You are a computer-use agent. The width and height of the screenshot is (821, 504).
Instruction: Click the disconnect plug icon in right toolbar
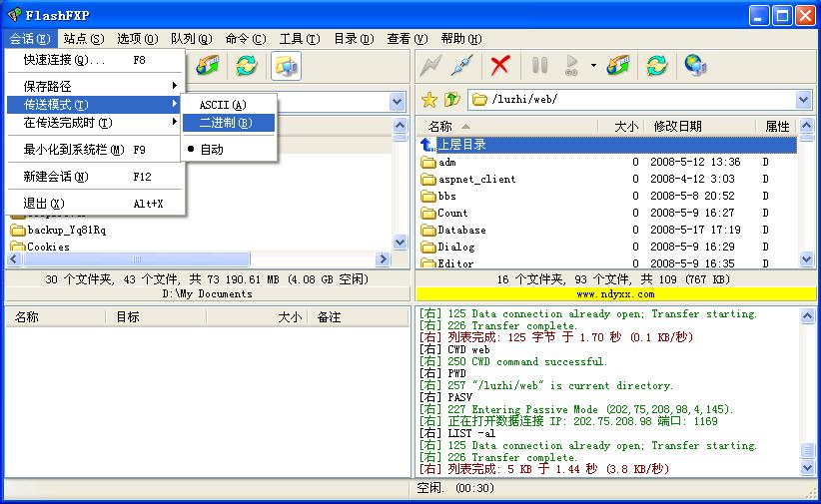pyautogui.click(x=461, y=66)
